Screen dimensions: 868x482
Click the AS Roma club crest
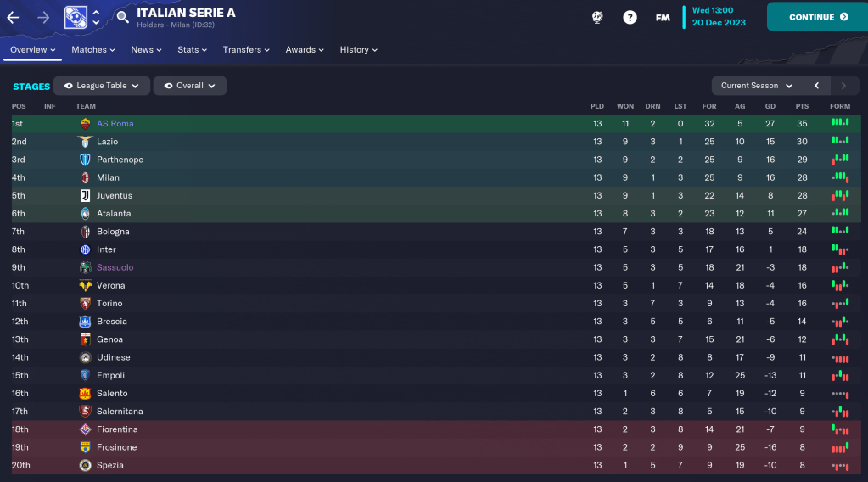pyautogui.click(x=85, y=124)
